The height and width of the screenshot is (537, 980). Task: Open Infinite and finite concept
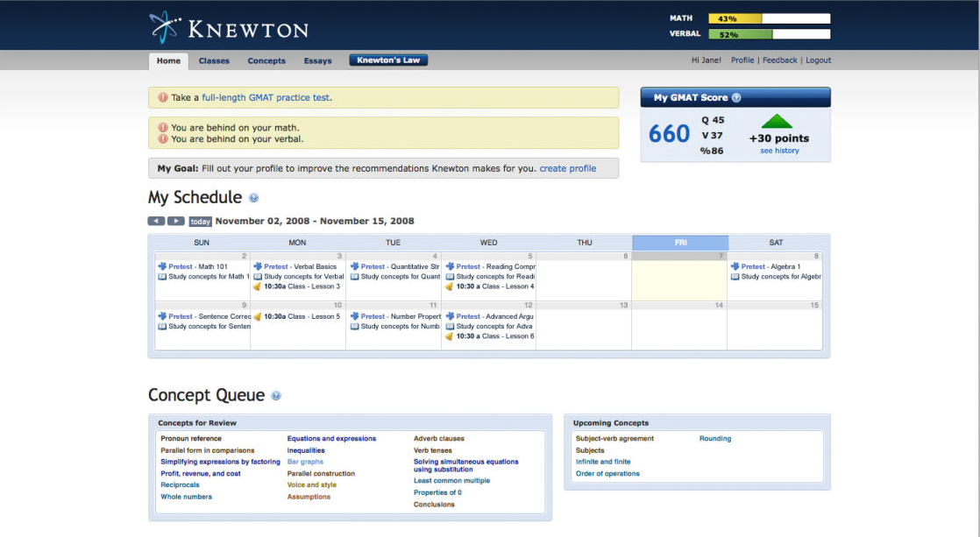coord(603,462)
